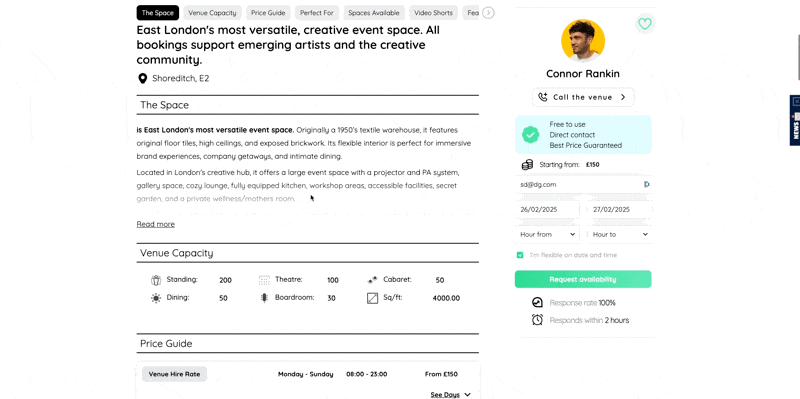
Task: Click the Shoreditch location pin icon
Action: 142,79
